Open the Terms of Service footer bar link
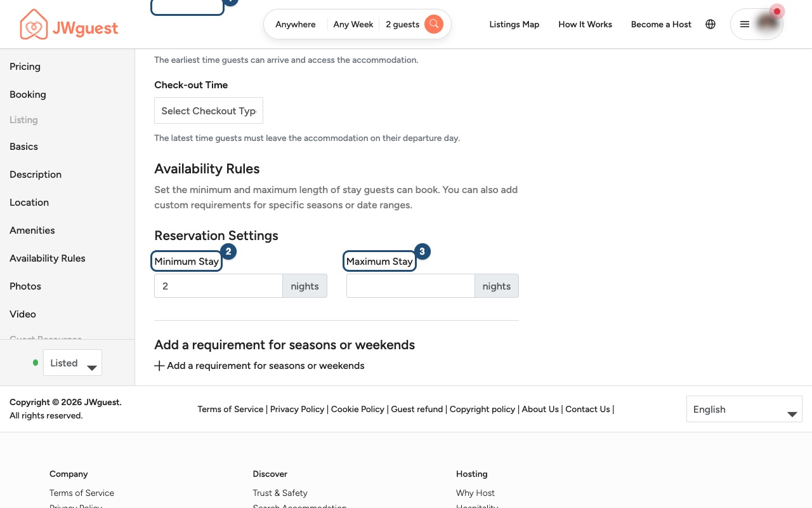812x508 pixels. point(230,410)
